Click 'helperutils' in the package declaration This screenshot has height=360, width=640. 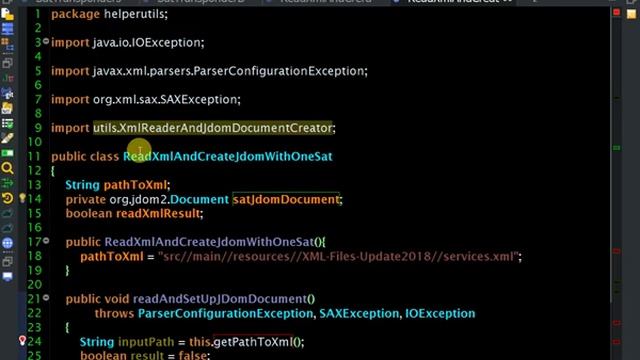pyautogui.click(x=134, y=14)
